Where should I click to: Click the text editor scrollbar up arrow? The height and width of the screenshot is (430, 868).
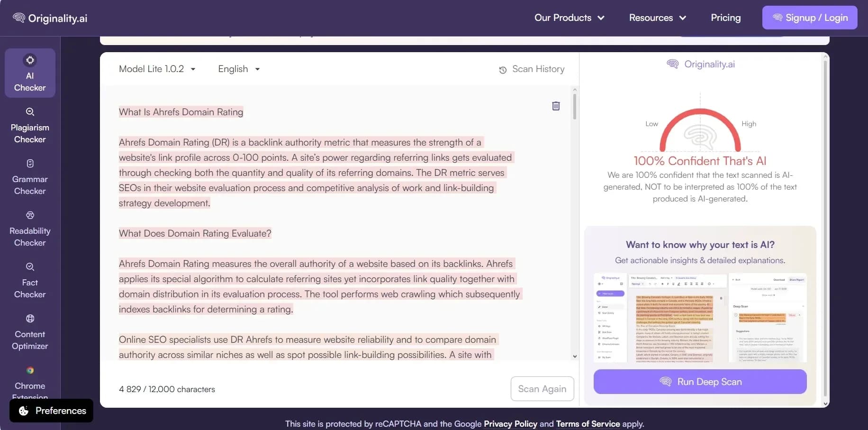575,90
